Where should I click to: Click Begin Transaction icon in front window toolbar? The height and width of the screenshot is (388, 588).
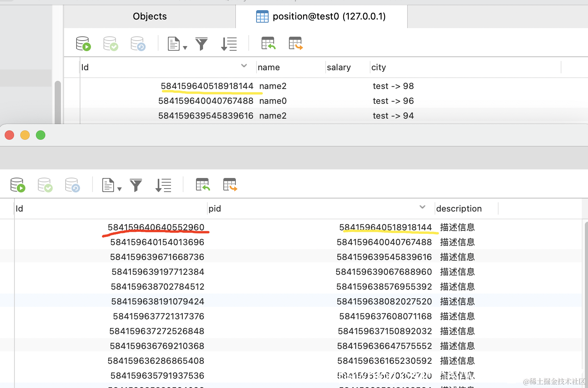(x=18, y=185)
